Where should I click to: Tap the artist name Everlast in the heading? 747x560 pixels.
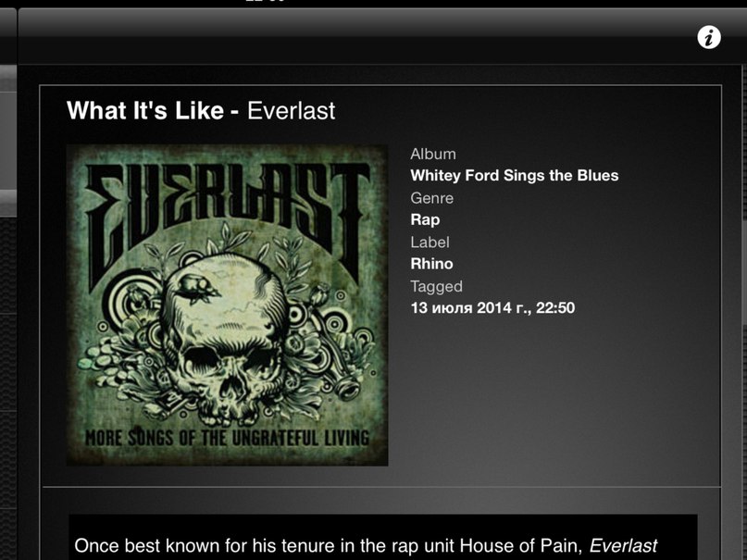291,111
